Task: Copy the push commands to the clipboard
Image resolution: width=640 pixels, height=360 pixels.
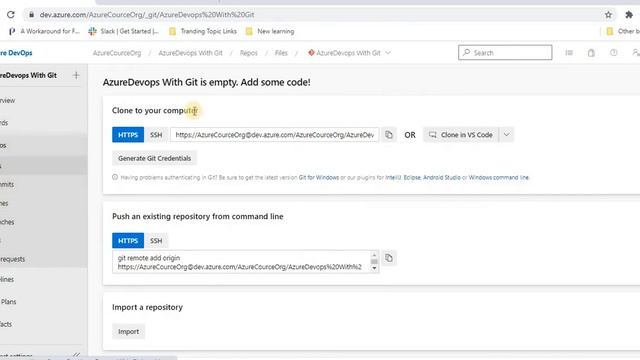Action: [x=389, y=258]
